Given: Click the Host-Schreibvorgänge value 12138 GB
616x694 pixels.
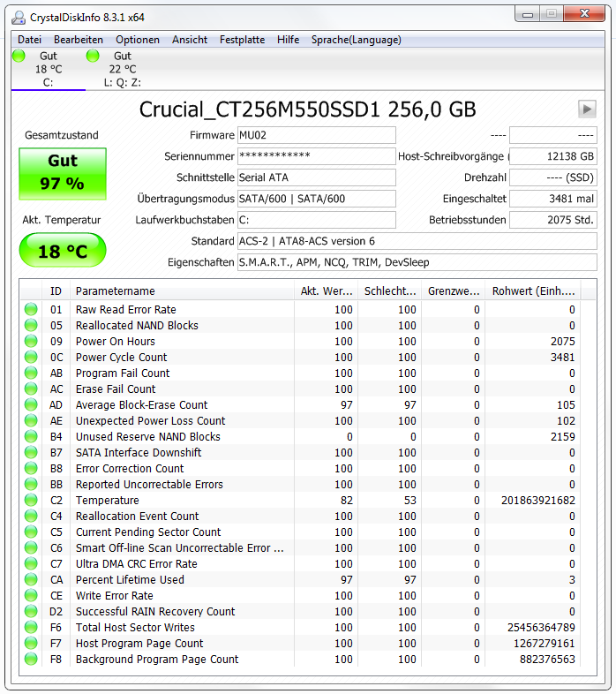Looking at the screenshot, I should coord(552,156).
